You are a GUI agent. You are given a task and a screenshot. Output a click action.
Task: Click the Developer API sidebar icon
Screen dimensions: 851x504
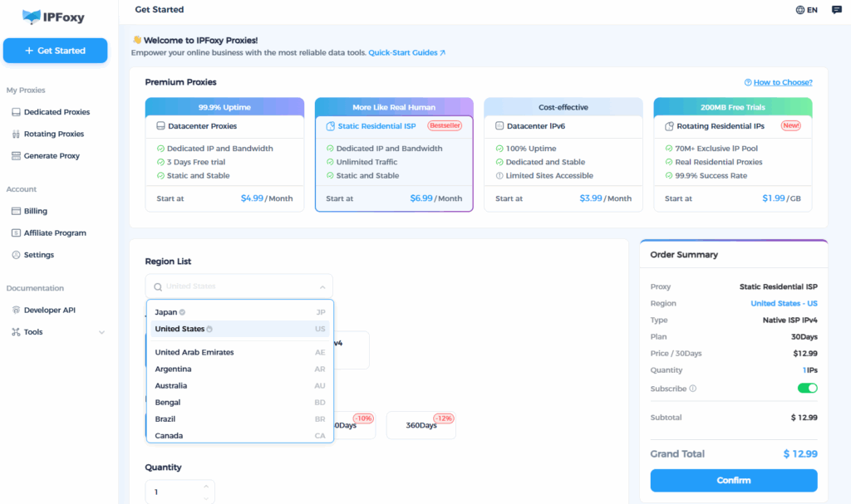point(16,311)
